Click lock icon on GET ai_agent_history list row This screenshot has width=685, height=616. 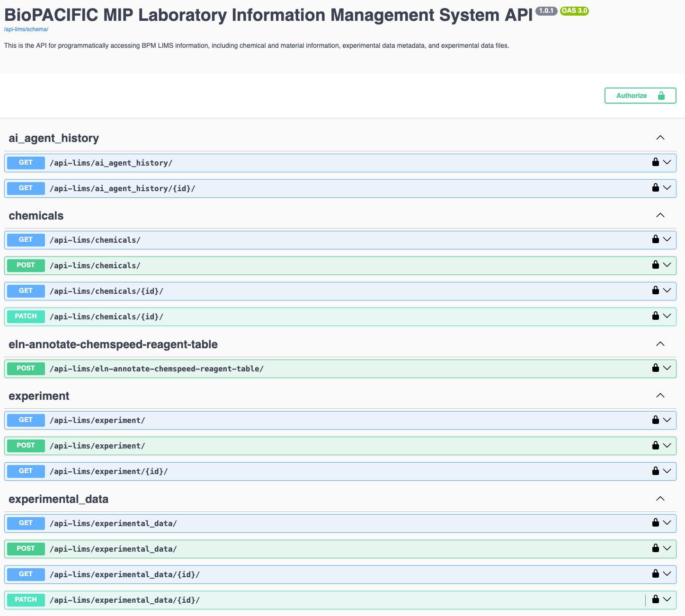click(655, 162)
